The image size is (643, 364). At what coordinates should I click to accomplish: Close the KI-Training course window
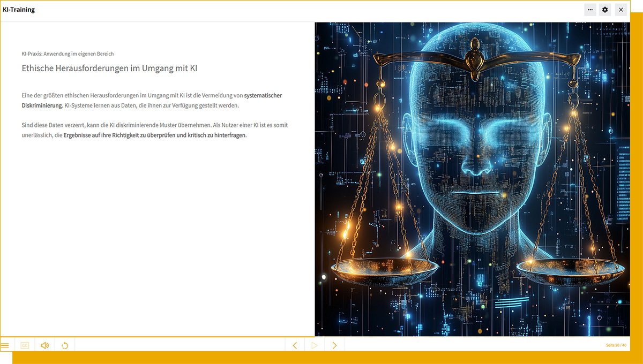(x=621, y=9)
